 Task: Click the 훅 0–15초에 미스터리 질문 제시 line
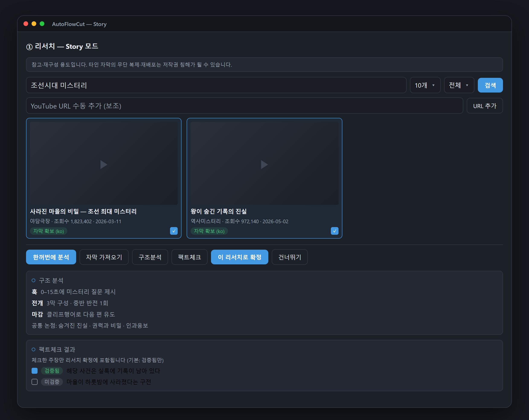[74, 291]
